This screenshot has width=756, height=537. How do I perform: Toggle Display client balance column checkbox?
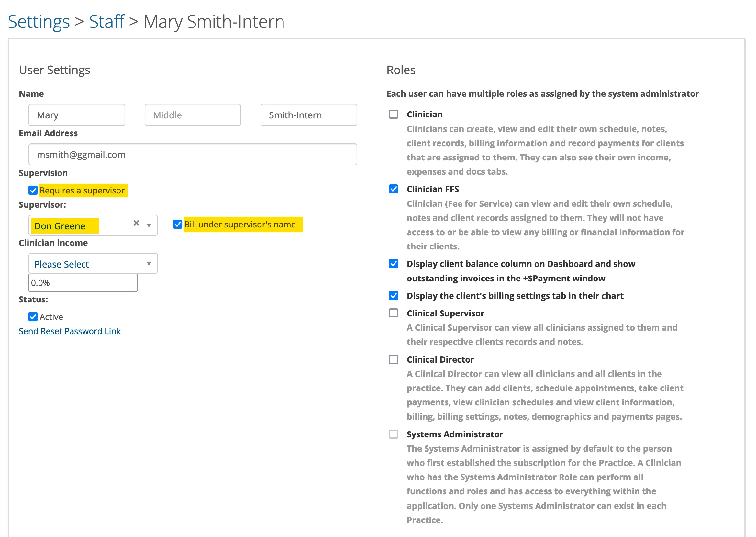coord(393,264)
